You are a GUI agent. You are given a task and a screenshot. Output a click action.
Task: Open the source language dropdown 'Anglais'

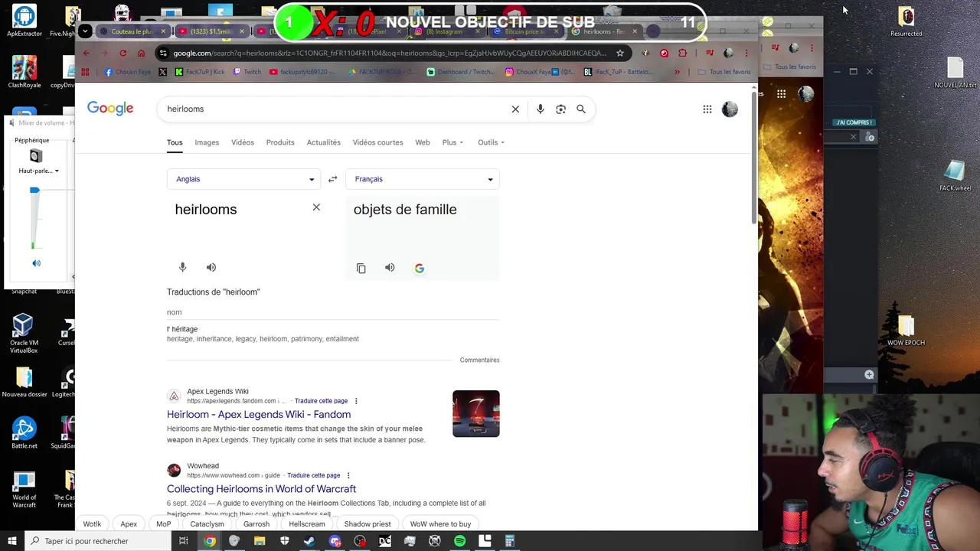pyautogui.click(x=243, y=179)
